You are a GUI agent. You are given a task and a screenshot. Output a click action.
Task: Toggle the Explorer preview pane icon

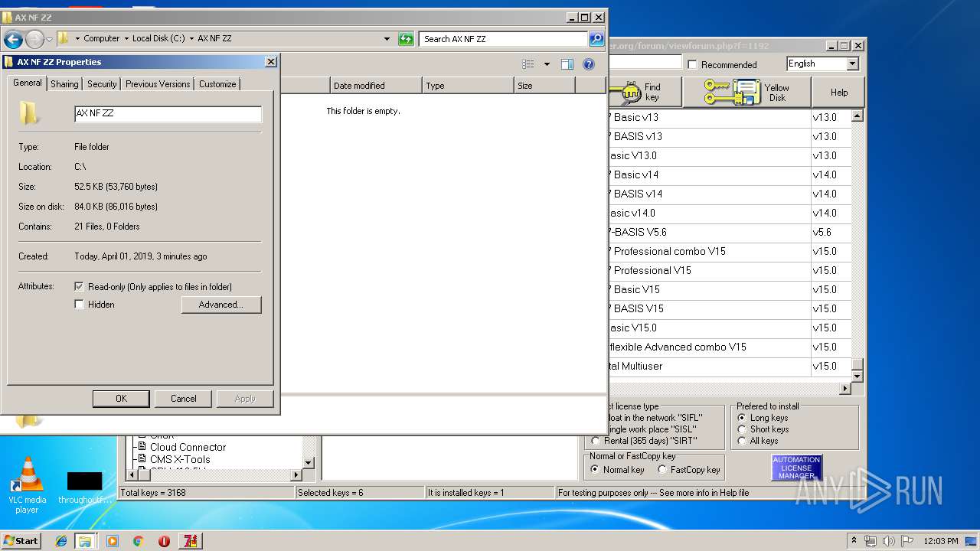pyautogui.click(x=567, y=64)
